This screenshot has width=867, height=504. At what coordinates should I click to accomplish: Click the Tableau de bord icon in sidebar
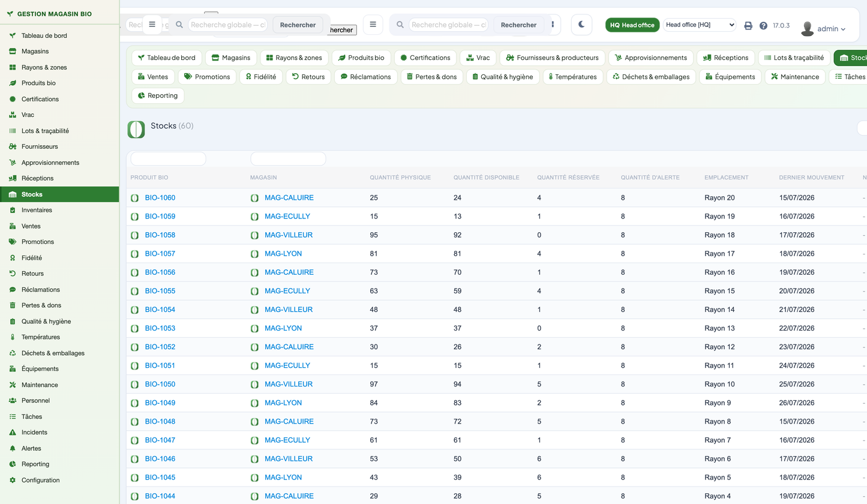click(13, 35)
